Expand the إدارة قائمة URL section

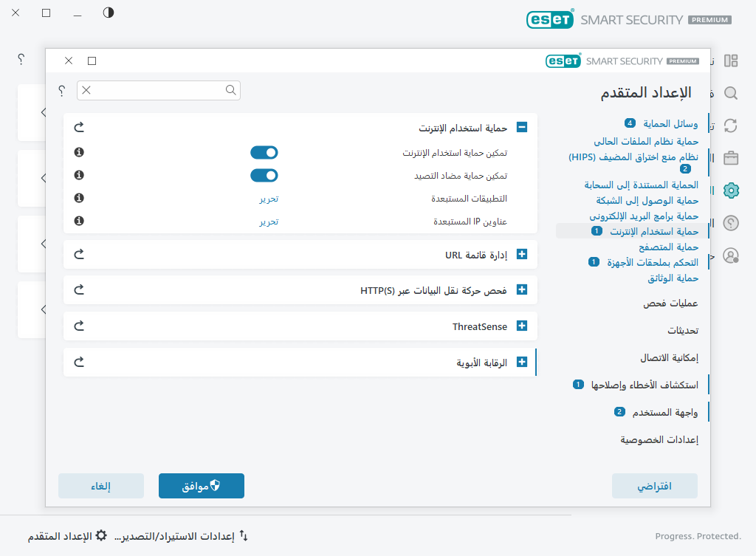tap(522, 253)
